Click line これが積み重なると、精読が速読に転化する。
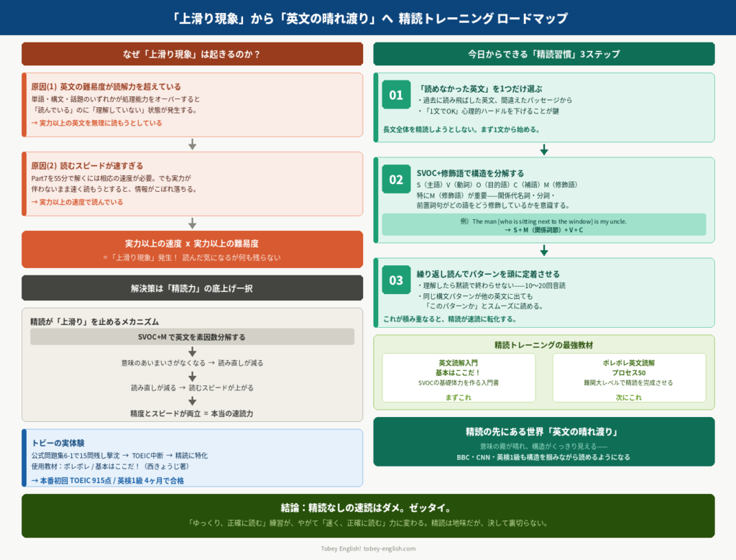The width and height of the screenshot is (736, 560). pos(450,319)
